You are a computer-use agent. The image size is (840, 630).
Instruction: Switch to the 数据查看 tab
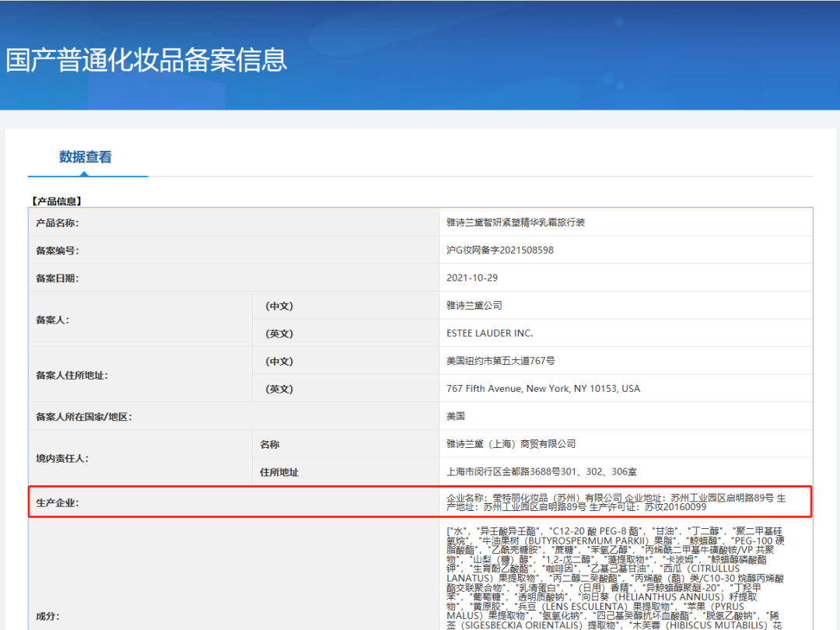[86, 157]
